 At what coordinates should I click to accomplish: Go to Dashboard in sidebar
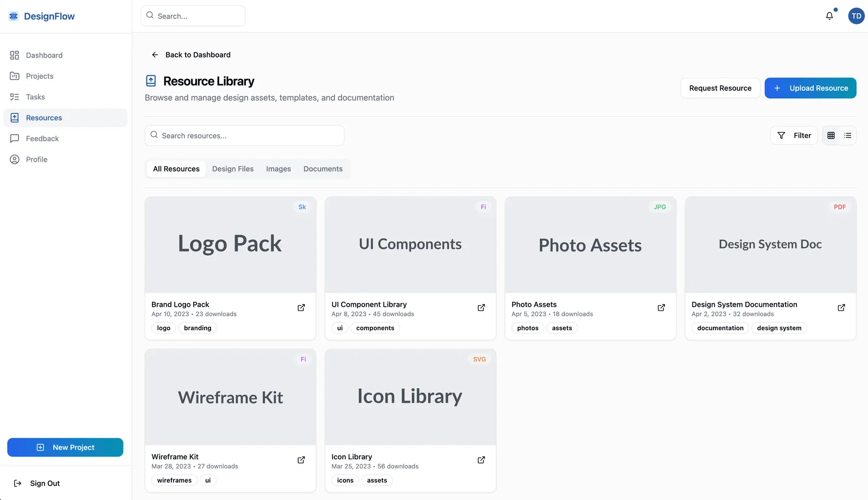point(66,55)
